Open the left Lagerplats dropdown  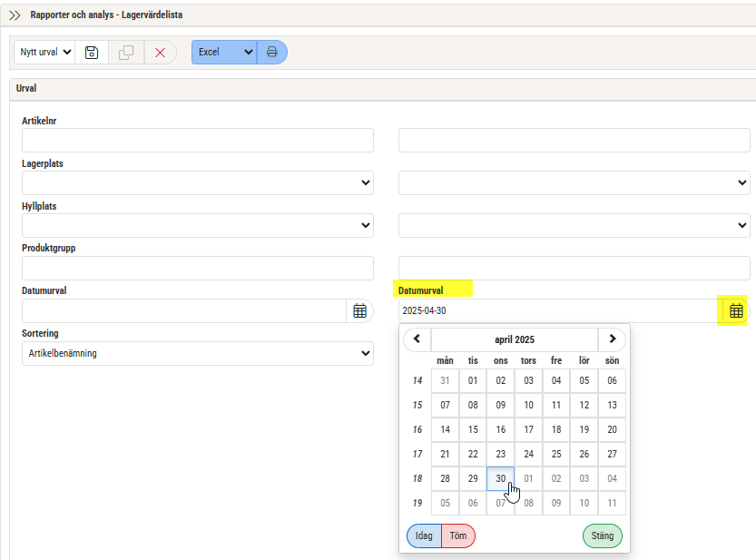[x=197, y=183]
